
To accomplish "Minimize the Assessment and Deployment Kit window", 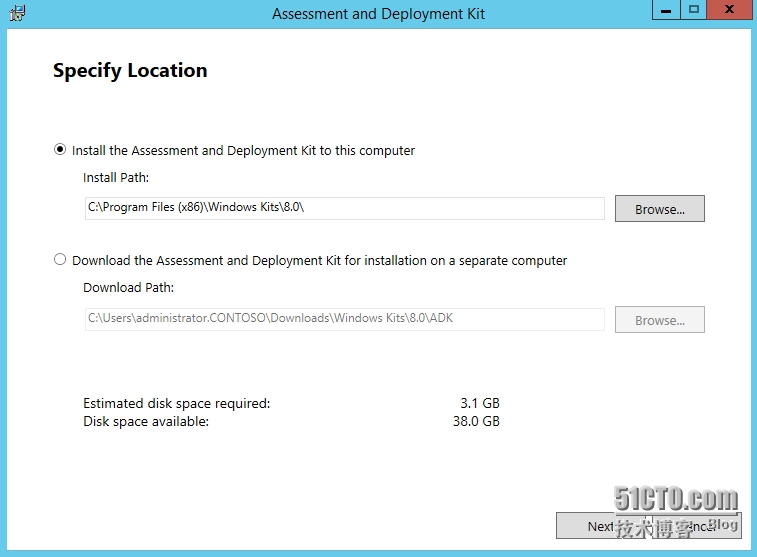I will coord(666,10).
